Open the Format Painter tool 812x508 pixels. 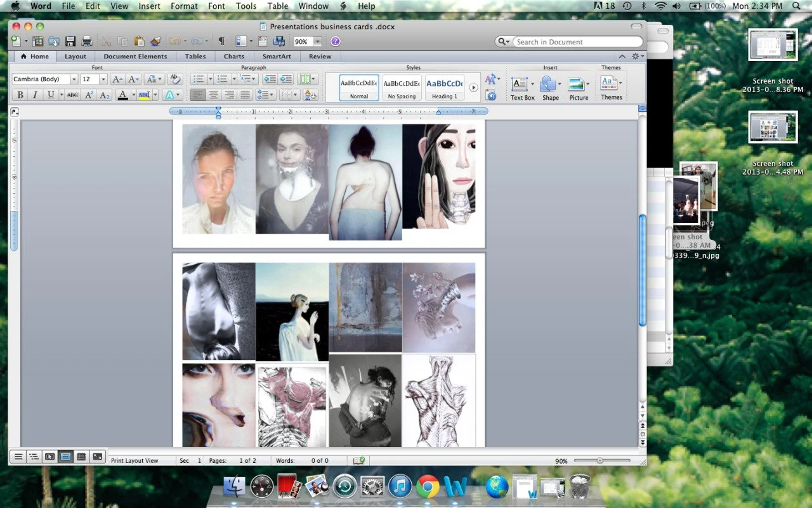tap(157, 41)
